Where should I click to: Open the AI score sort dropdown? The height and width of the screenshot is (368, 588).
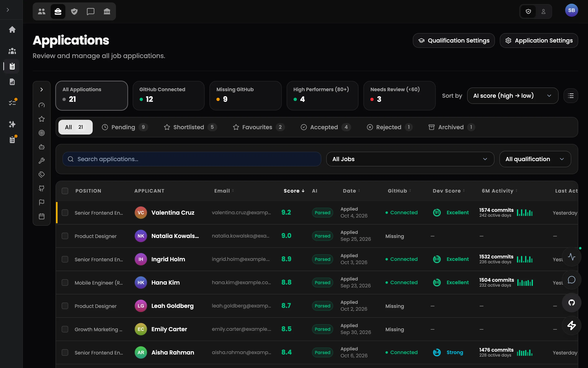click(x=513, y=96)
